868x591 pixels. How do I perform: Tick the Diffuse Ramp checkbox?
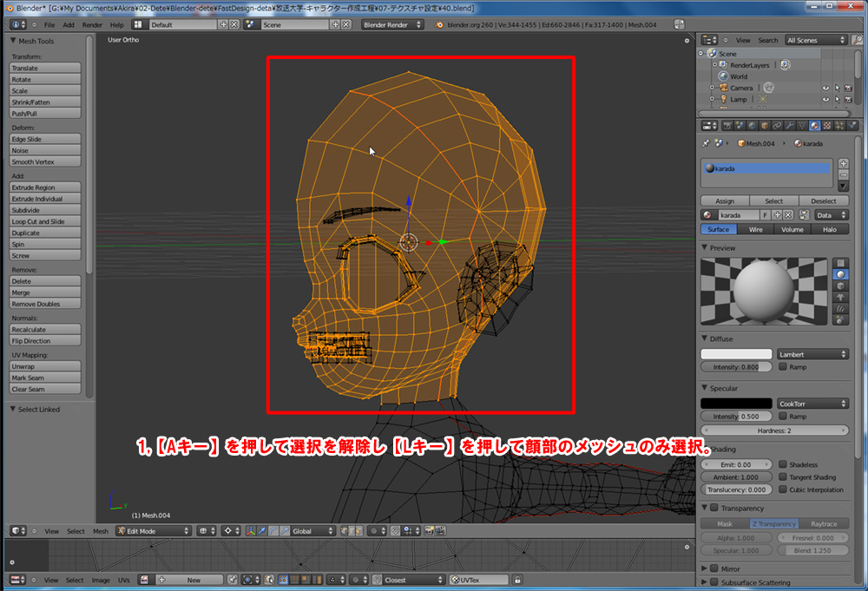pyautogui.click(x=784, y=367)
